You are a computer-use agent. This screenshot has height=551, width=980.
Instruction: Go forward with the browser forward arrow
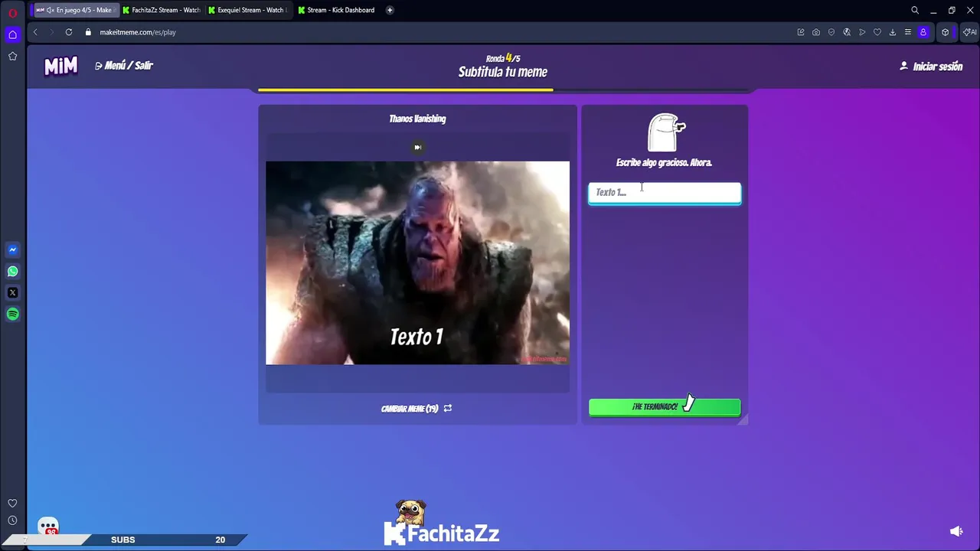click(51, 32)
